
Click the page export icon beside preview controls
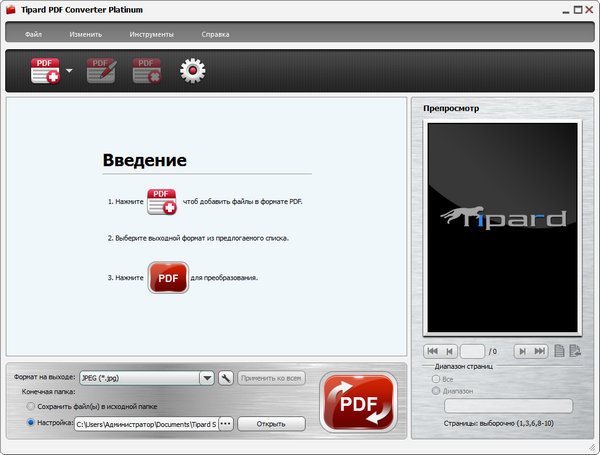point(575,351)
